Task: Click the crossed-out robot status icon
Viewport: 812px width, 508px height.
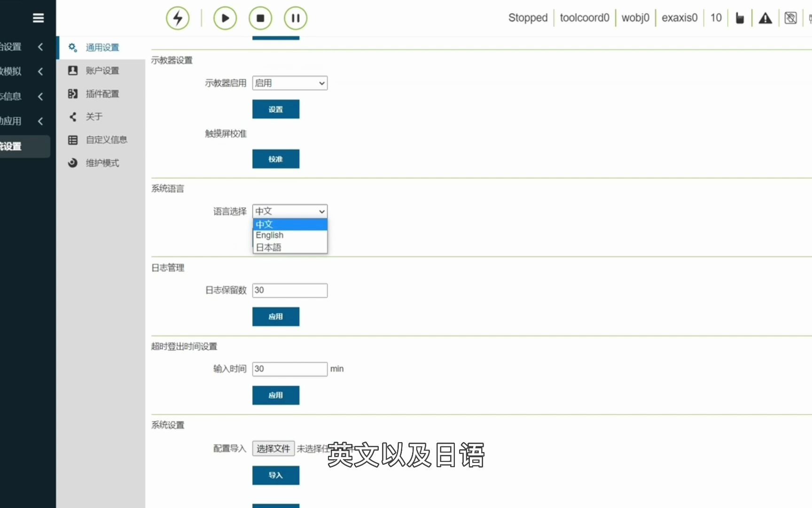Action: coord(791,18)
